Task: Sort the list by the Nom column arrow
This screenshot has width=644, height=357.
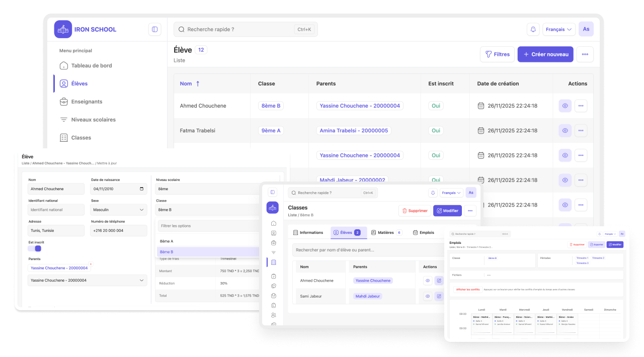Action: tap(198, 83)
